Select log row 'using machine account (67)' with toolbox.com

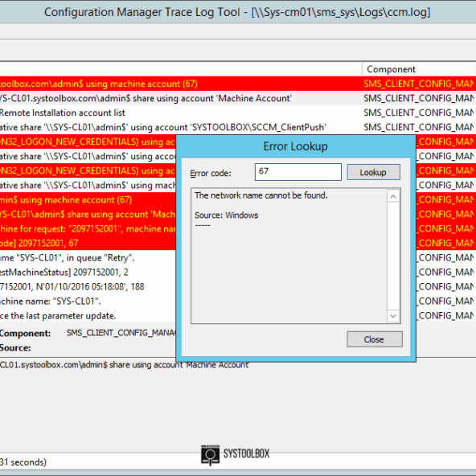click(238, 84)
